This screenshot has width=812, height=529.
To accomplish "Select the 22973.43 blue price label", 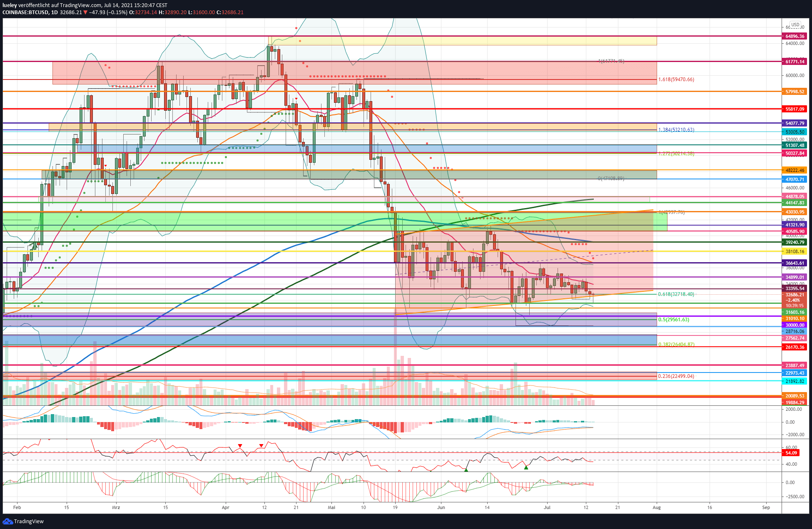I will (x=795, y=373).
